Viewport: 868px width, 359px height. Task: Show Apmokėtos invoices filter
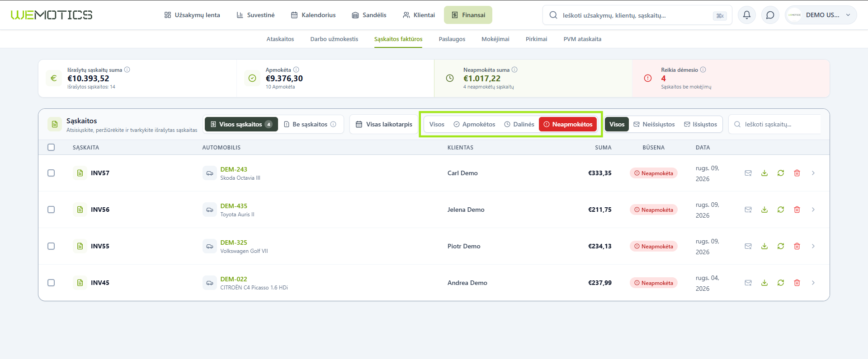474,124
